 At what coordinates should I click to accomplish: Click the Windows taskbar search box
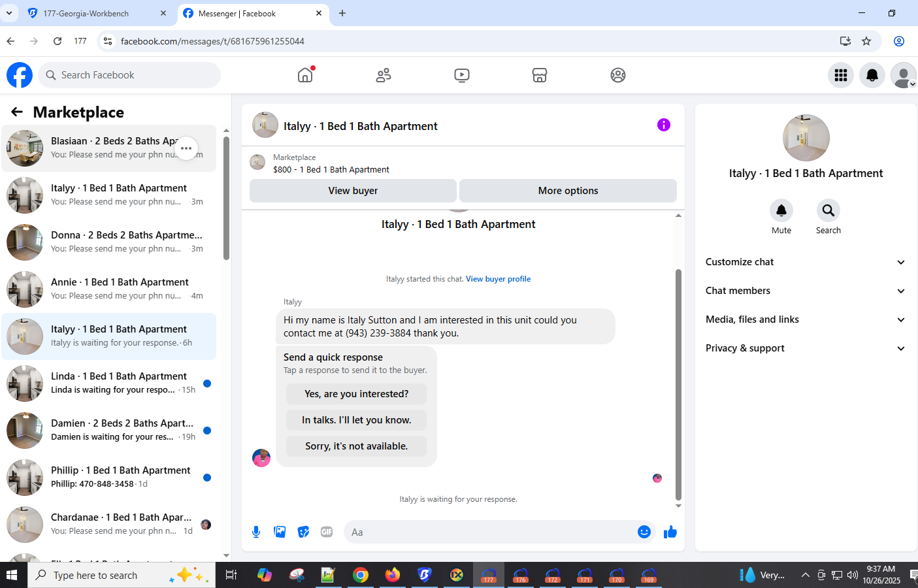[x=122, y=575]
